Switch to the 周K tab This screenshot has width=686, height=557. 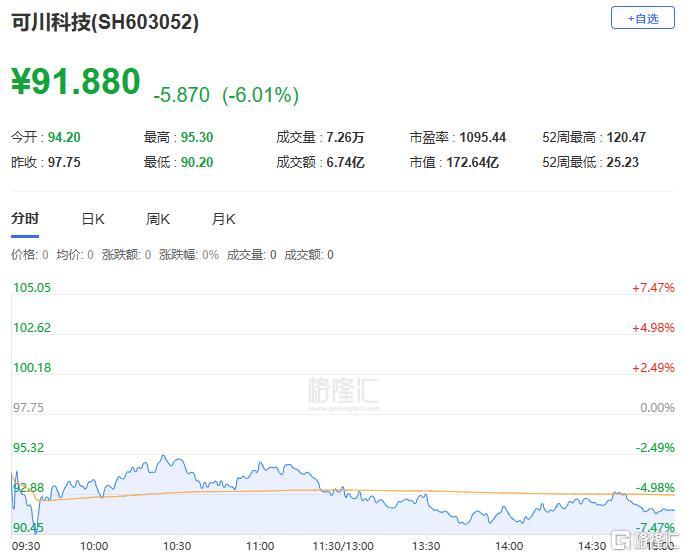point(158,219)
